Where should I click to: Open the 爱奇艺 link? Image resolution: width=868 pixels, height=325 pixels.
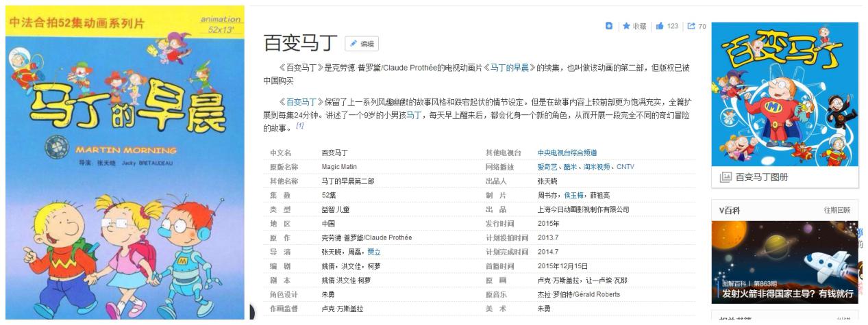pyautogui.click(x=547, y=166)
